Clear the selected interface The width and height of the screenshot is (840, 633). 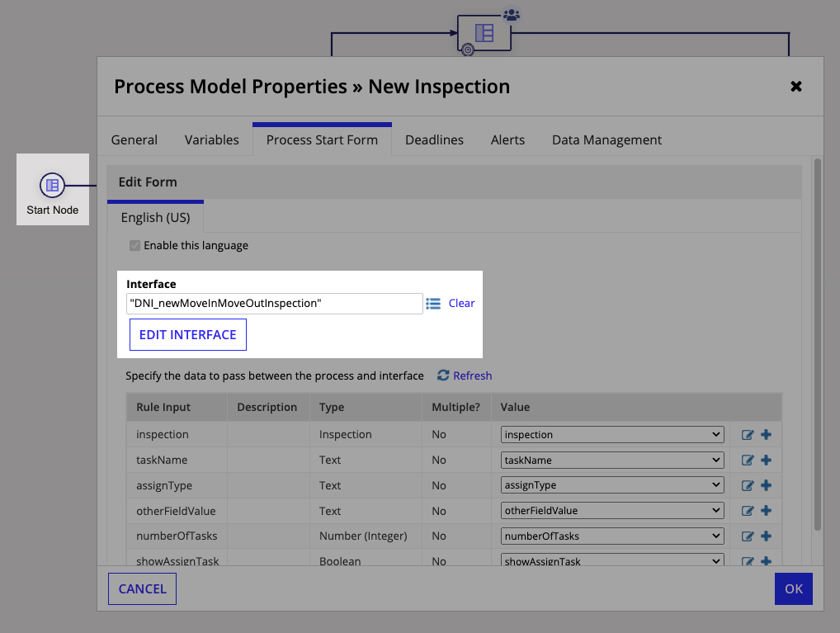point(461,304)
